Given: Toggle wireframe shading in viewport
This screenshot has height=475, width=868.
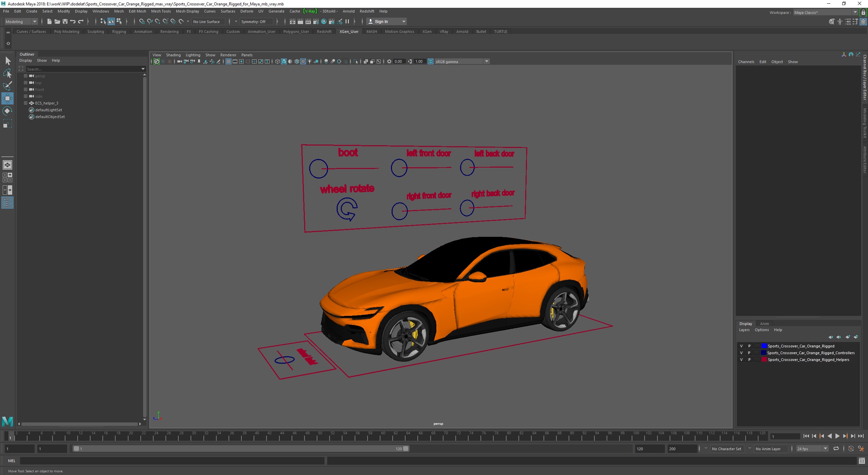Looking at the screenshot, I should click(x=277, y=61).
